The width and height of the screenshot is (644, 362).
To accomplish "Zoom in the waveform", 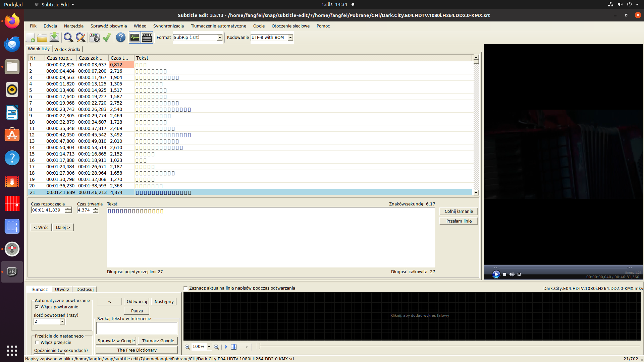I will tap(217, 347).
